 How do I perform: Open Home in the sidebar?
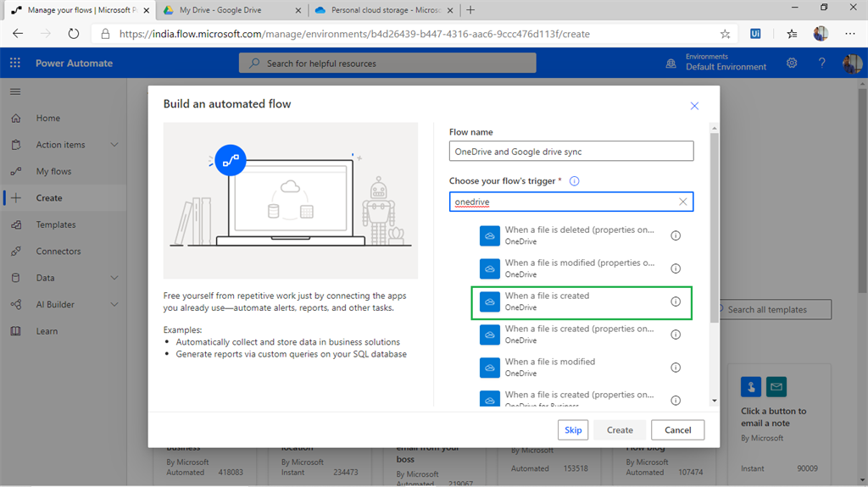coord(48,118)
